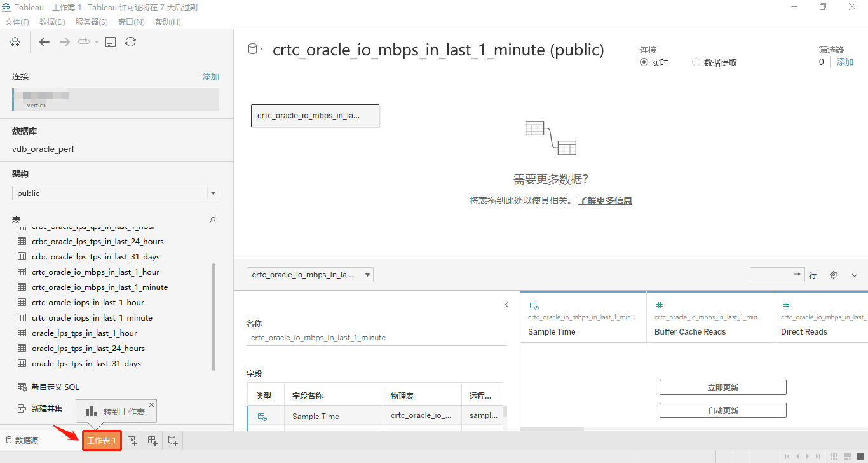Screen dimensions: 868x463
Task: Click the Tableau start page logo icon
Action: [x=15, y=42]
